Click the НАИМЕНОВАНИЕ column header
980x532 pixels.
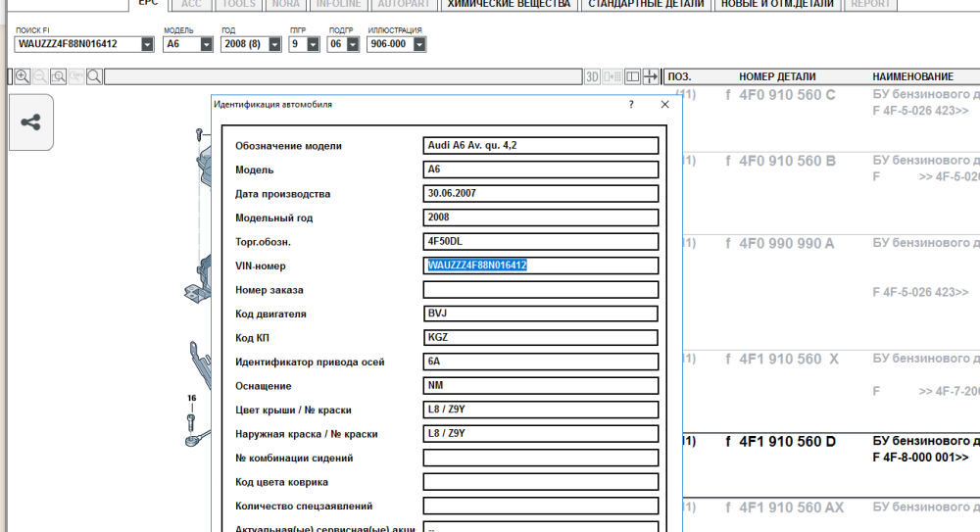tap(912, 76)
